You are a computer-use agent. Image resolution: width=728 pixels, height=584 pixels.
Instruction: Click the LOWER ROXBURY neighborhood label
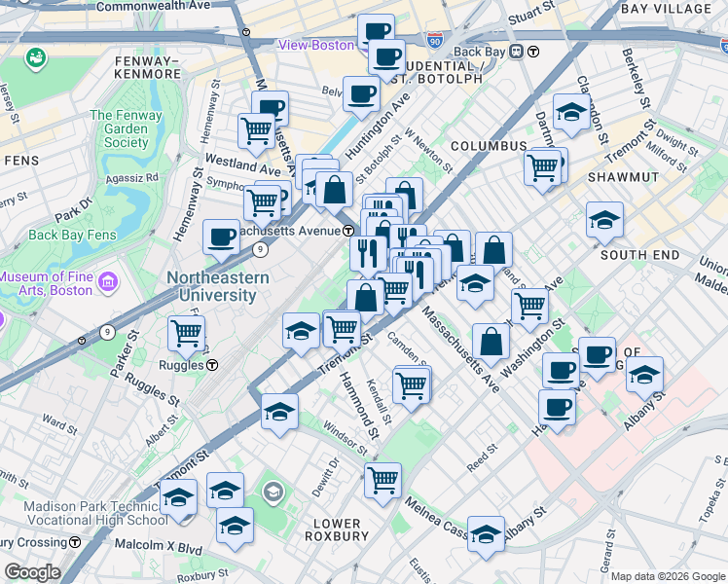(336, 529)
